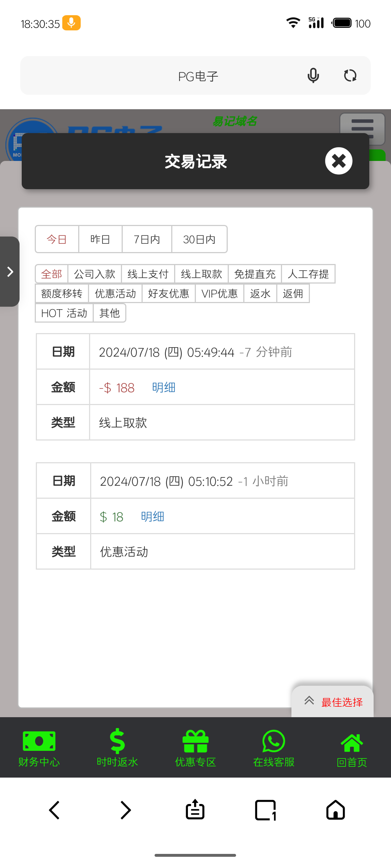391x868 pixels.
Task: Open 明细 for the -$188 withdrawal
Action: [164, 388]
